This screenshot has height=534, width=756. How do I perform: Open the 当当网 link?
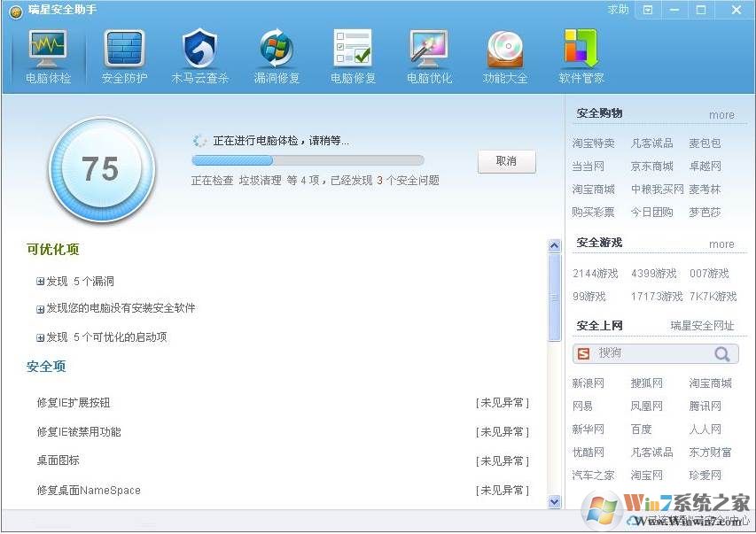[x=588, y=166]
